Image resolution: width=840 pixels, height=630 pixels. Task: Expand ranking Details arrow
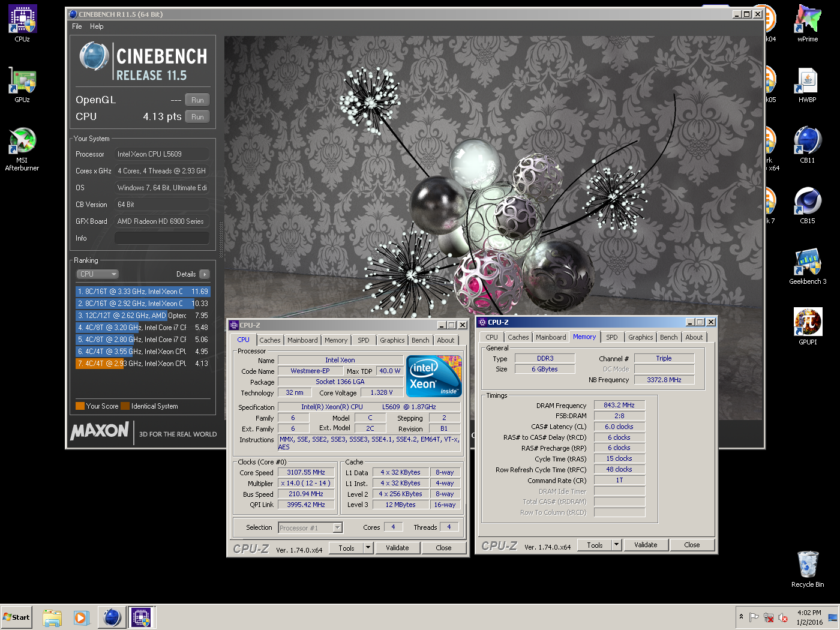click(x=205, y=274)
